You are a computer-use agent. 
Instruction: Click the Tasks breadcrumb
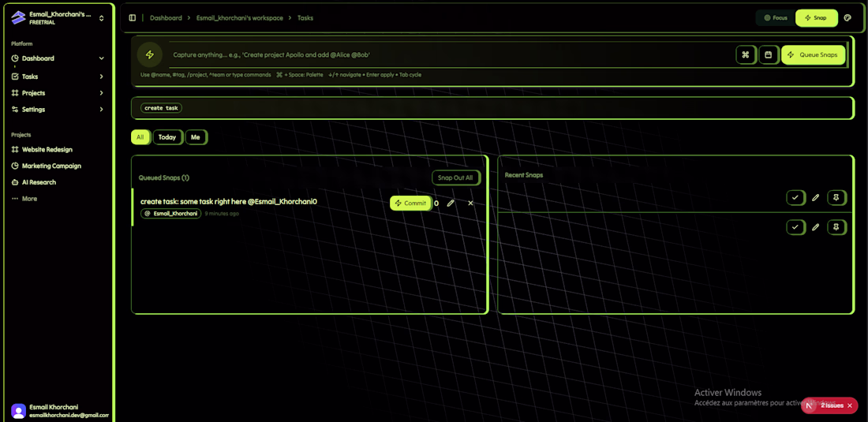coord(305,17)
